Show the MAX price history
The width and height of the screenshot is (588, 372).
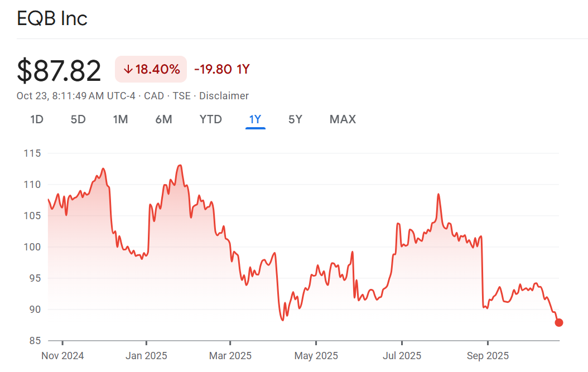click(343, 119)
